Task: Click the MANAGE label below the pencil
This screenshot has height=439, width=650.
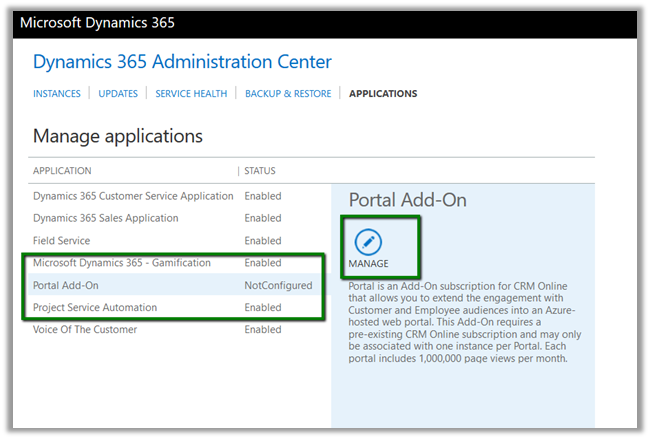Action: pyautogui.click(x=368, y=264)
